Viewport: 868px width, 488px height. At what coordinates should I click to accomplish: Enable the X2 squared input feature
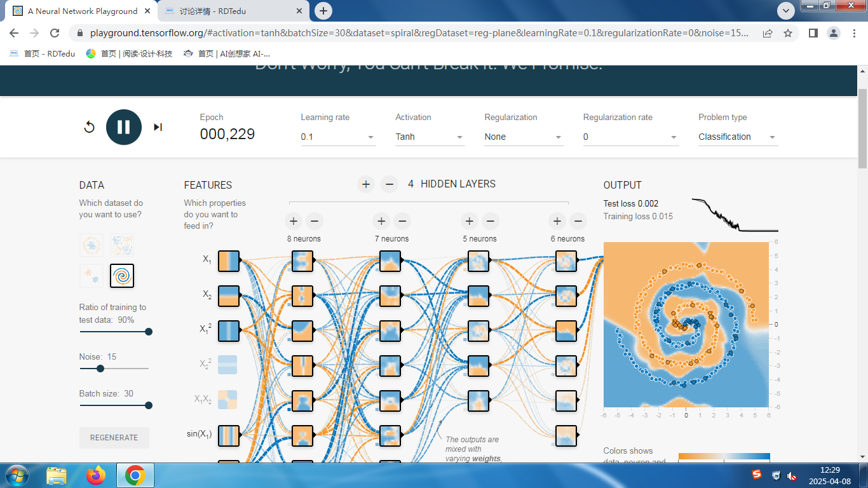[227, 365]
